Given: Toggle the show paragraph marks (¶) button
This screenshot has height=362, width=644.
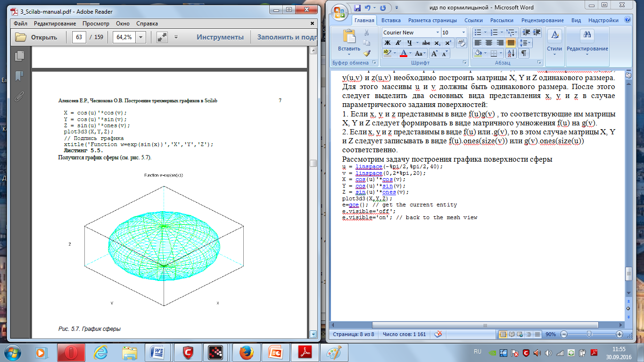Looking at the screenshot, I should coord(523,53).
